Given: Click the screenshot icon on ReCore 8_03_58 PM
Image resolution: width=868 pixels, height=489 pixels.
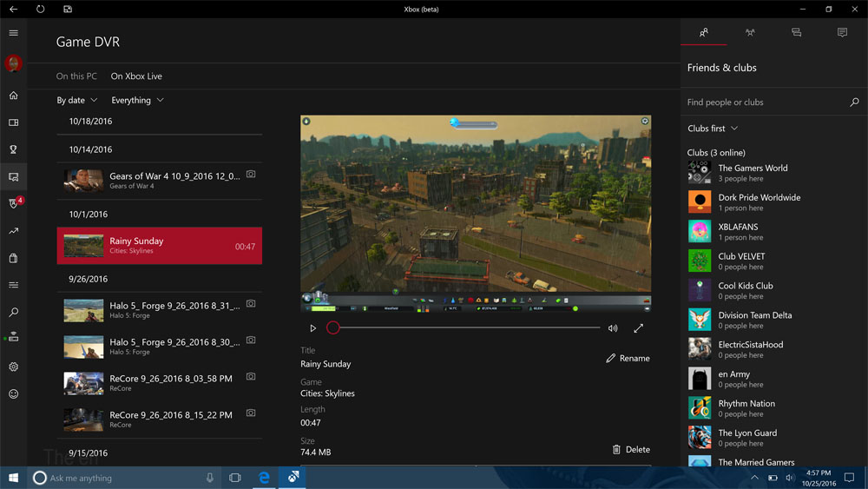Looking at the screenshot, I should click(x=251, y=377).
